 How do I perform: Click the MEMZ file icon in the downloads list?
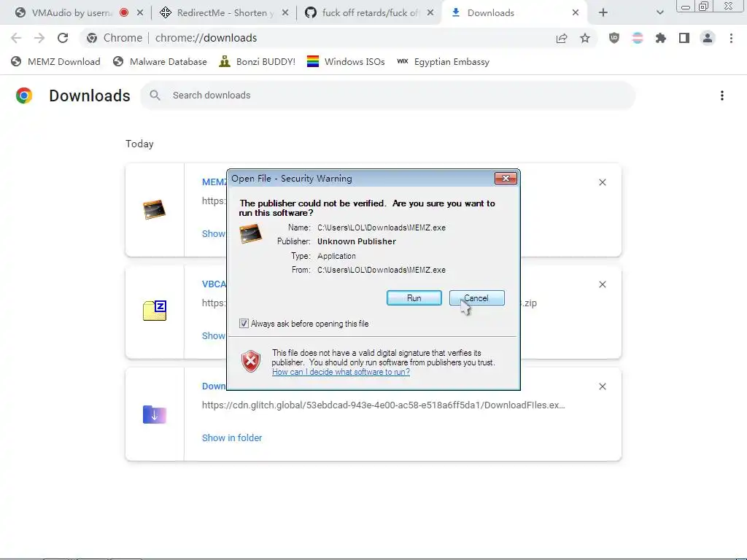pos(155,209)
